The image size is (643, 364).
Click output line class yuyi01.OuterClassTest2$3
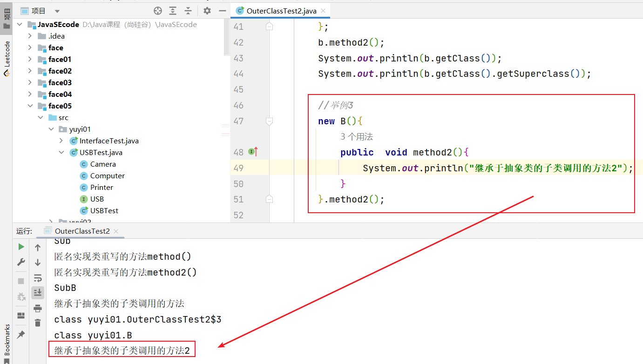[x=138, y=319]
